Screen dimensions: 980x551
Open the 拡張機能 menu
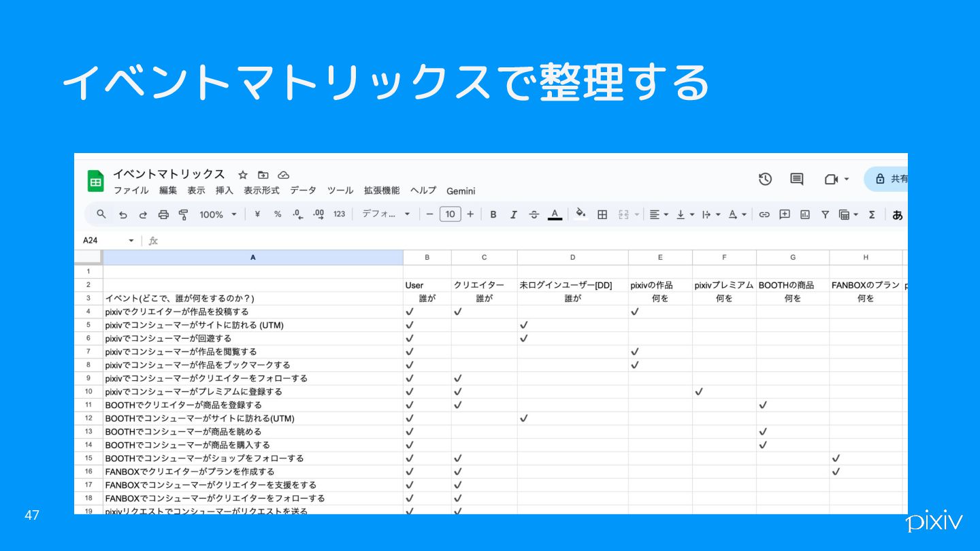point(382,191)
